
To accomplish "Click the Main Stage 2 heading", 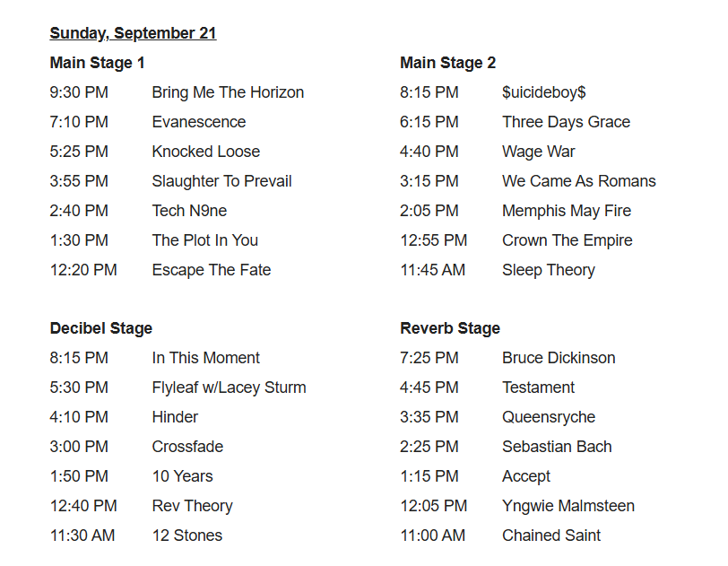I will (x=447, y=63).
